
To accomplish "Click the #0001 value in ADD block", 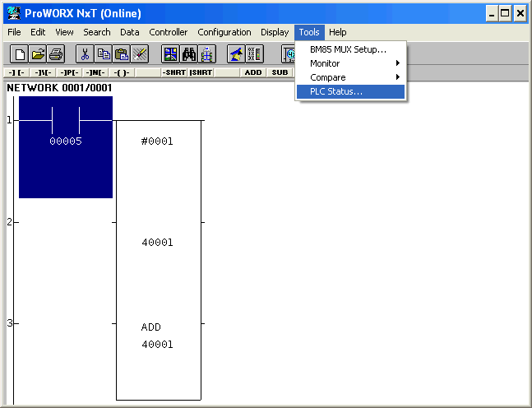I will [157, 141].
